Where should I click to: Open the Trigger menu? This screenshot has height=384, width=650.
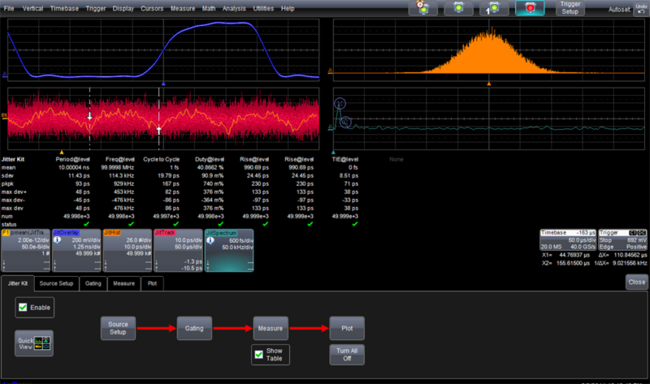[96, 8]
